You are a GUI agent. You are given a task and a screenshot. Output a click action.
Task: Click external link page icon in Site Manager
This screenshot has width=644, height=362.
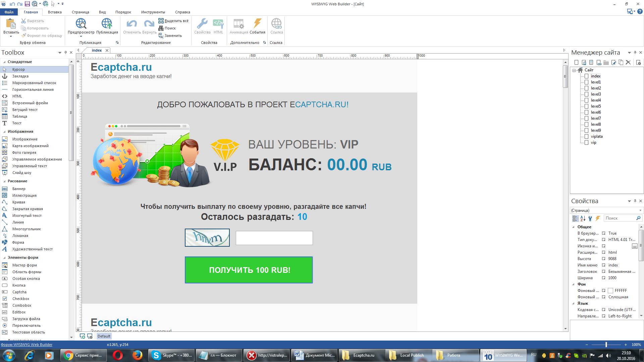pyautogui.click(x=599, y=62)
